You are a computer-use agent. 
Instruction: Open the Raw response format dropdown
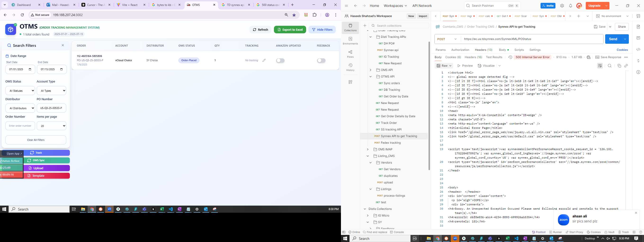pos(444,66)
